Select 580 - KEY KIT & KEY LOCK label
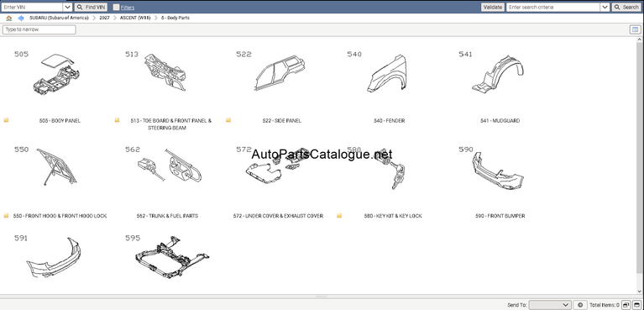The image size is (644, 310). 393,216
